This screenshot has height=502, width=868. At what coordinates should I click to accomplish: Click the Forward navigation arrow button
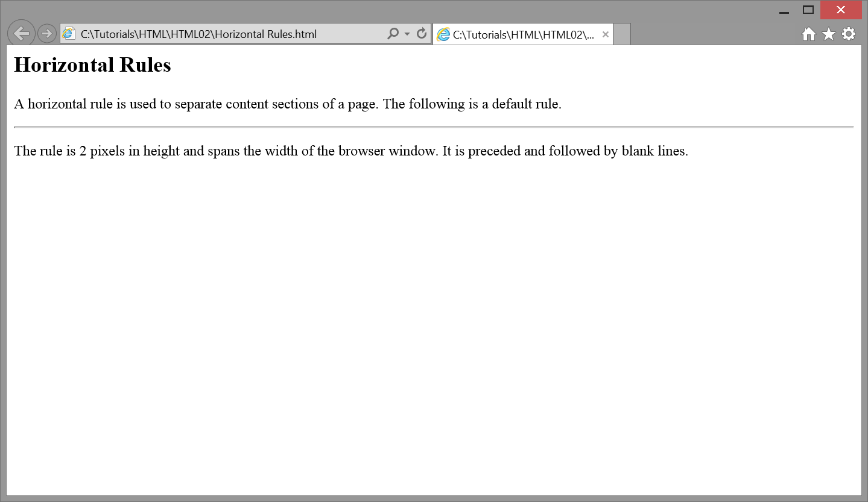(47, 34)
